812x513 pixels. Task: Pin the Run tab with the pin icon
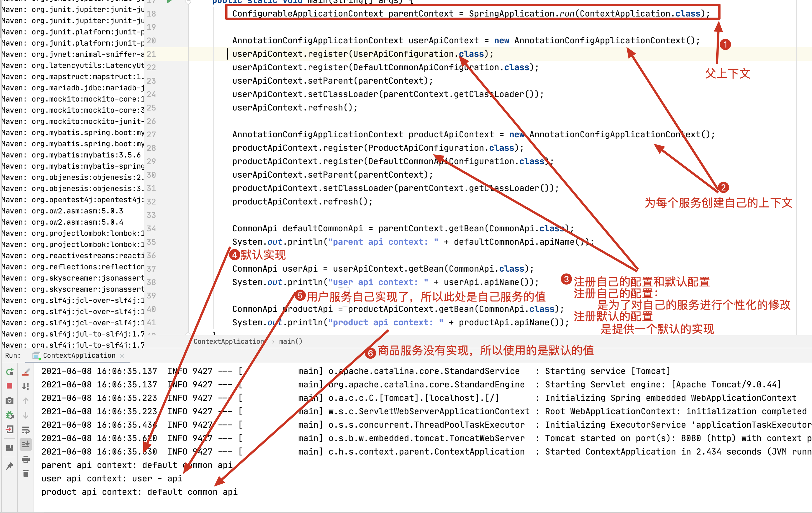(10, 466)
